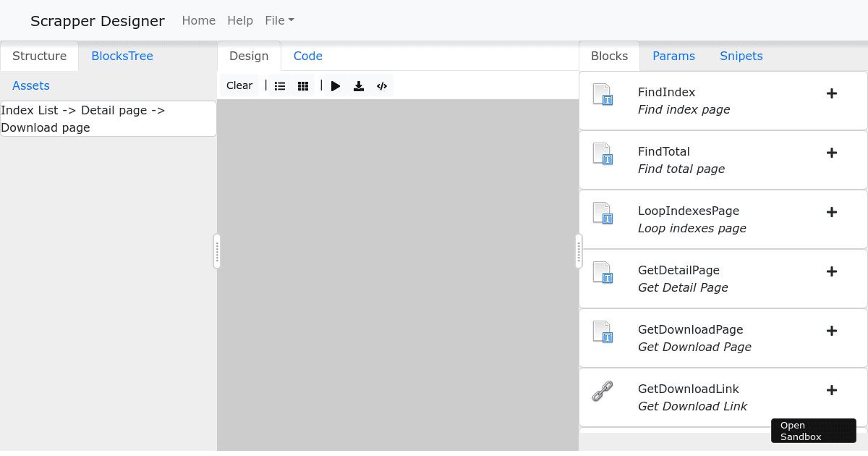This screenshot has height=456, width=868.
Task: Click the download icon in the Design toolbar
Action: [x=359, y=85]
